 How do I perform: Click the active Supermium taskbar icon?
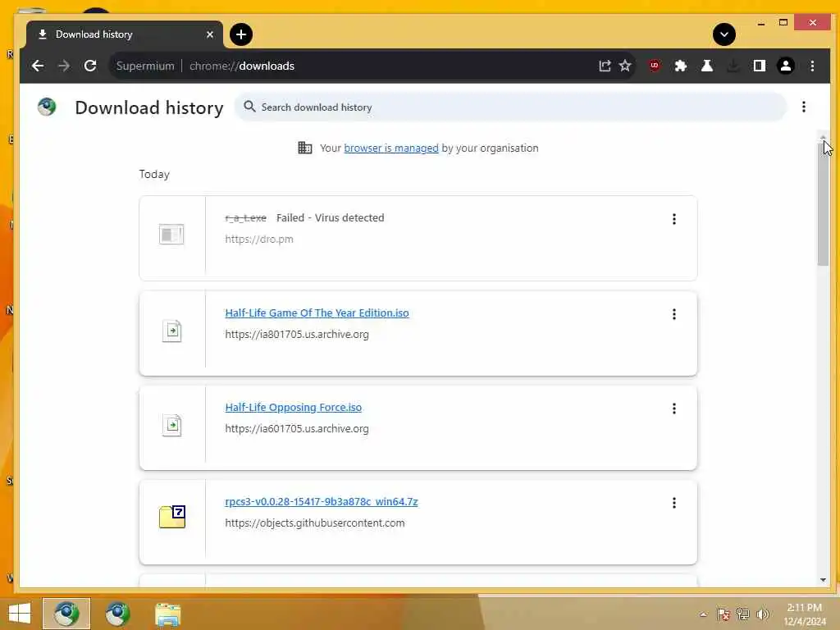(x=66, y=614)
